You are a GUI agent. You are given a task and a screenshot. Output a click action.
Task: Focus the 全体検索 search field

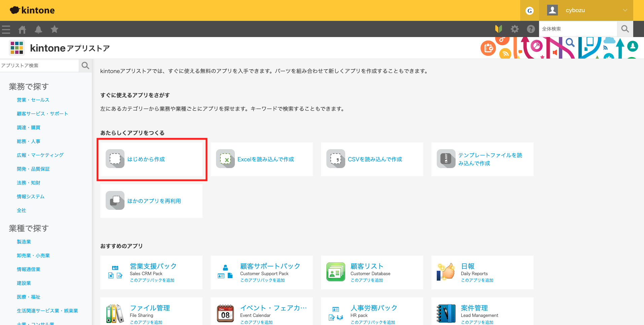[x=578, y=29]
